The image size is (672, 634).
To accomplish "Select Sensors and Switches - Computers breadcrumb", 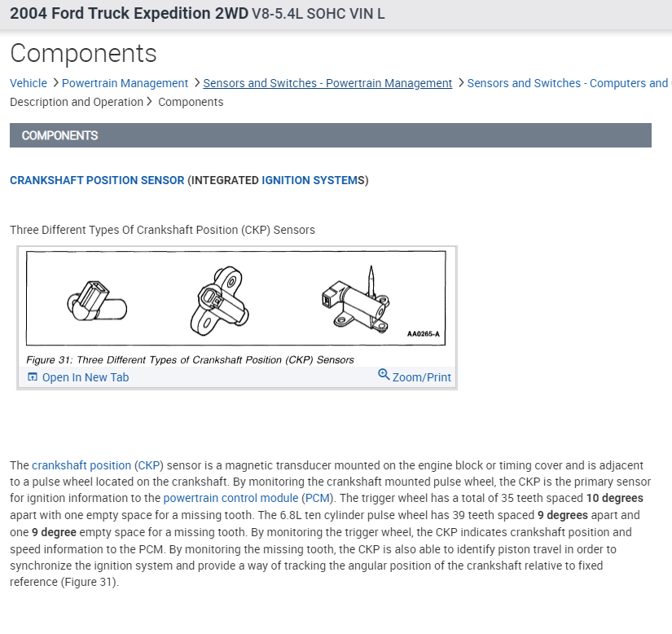I will point(567,83).
